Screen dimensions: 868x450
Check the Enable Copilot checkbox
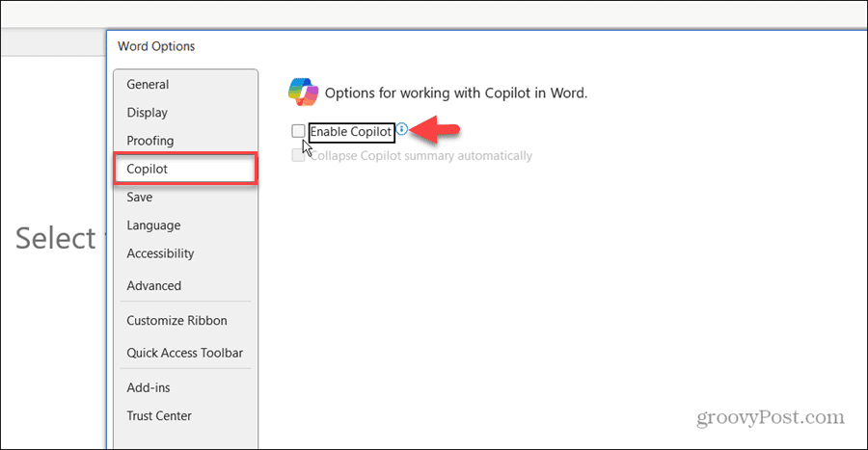tap(298, 131)
